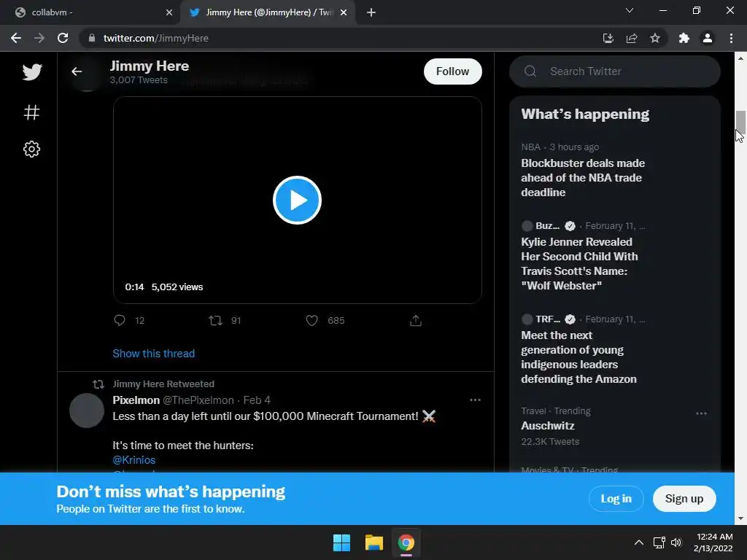Open the network tray icon

(x=659, y=542)
